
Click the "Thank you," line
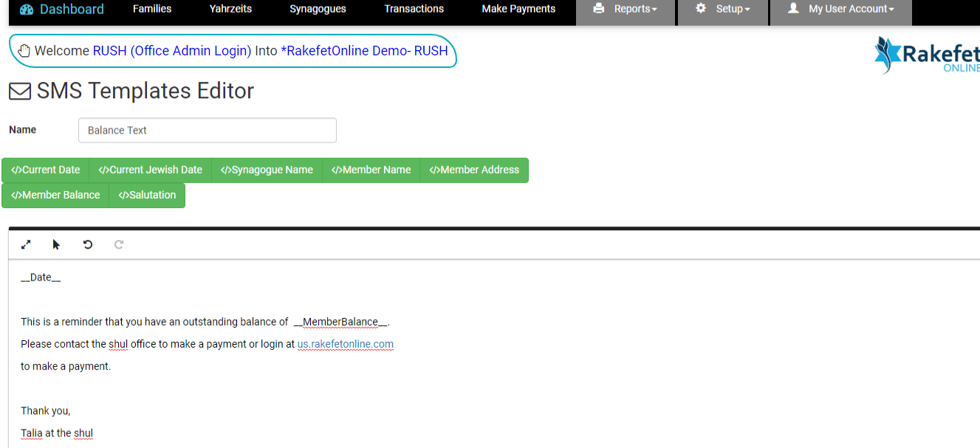46,410
